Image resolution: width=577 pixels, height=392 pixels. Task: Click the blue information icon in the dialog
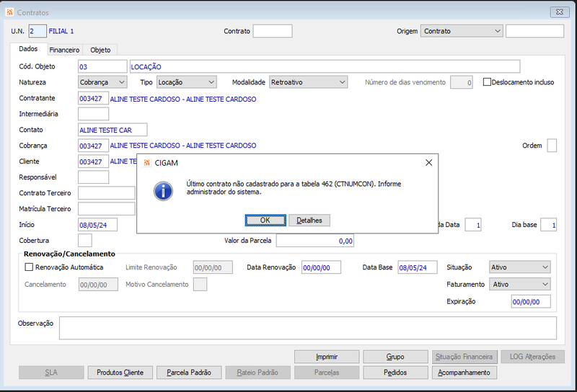(x=163, y=191)
